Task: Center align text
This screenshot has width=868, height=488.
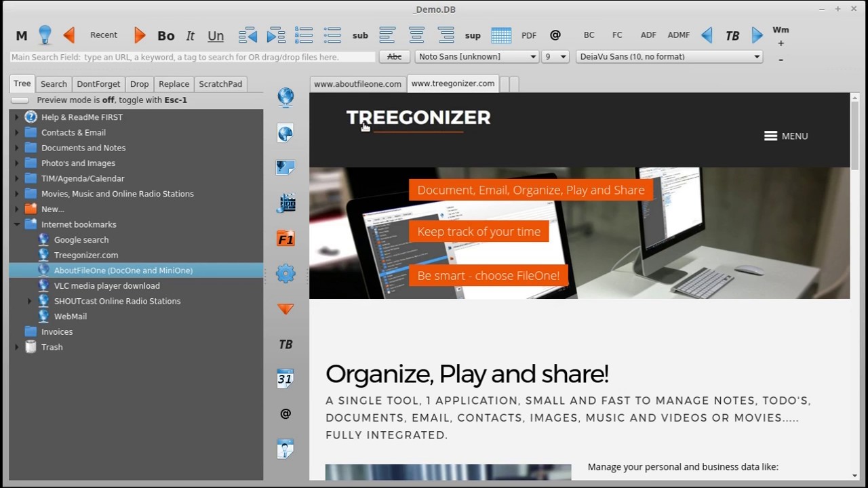Action: (x=416, y=35)
